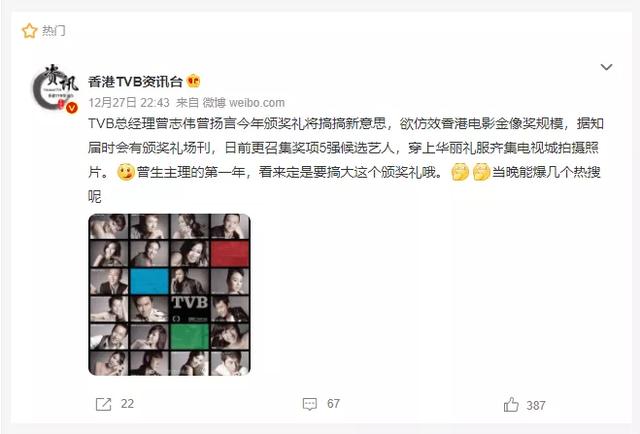Click the green square in the collage
640x434 pixels.
point(189,336)
